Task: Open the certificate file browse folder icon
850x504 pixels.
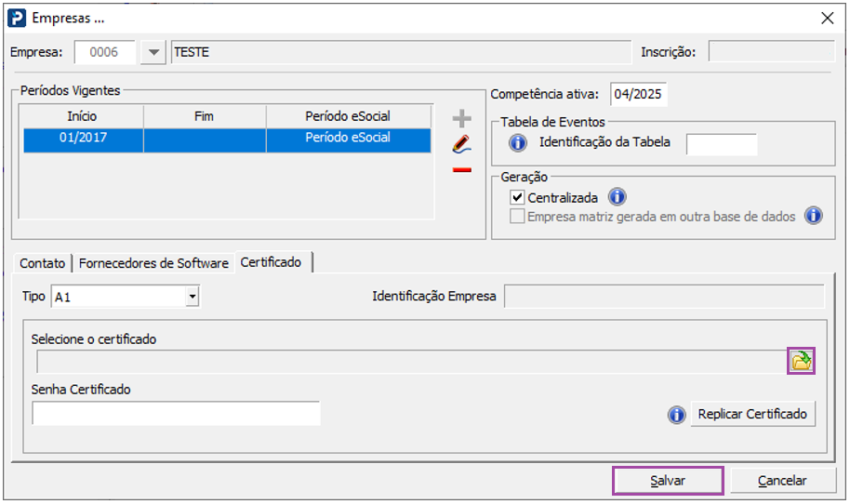Action: pyautogui.click(x=800, y=361)
